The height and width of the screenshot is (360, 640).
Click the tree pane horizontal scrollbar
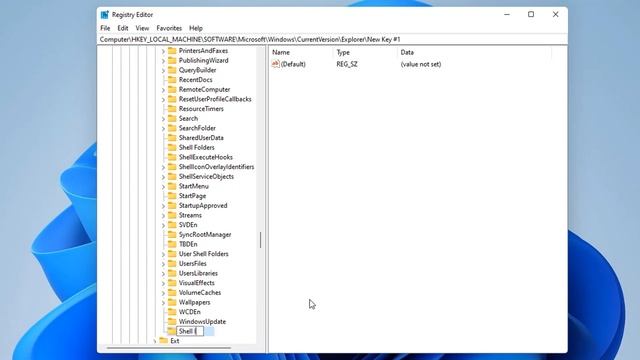tap(169, 348)
